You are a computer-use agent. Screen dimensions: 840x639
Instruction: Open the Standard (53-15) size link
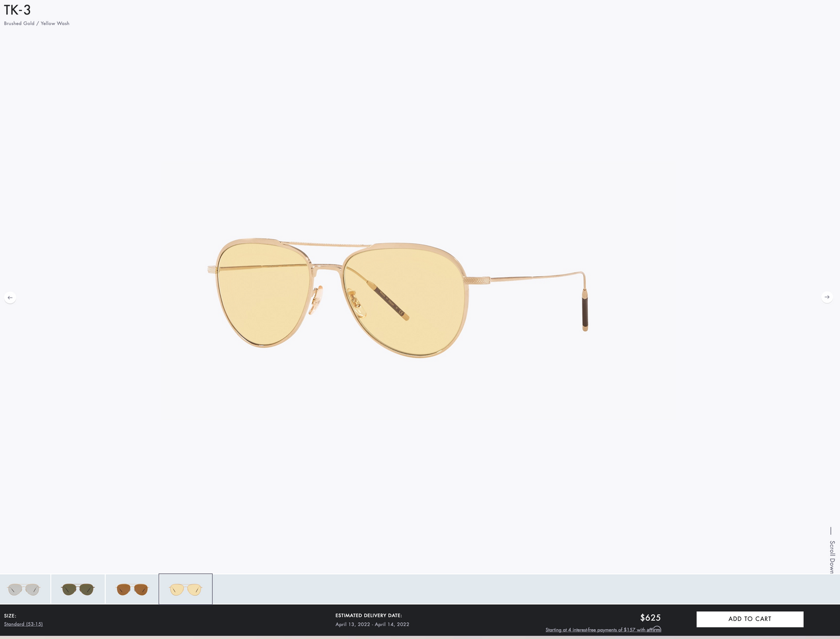pos(23,624)
